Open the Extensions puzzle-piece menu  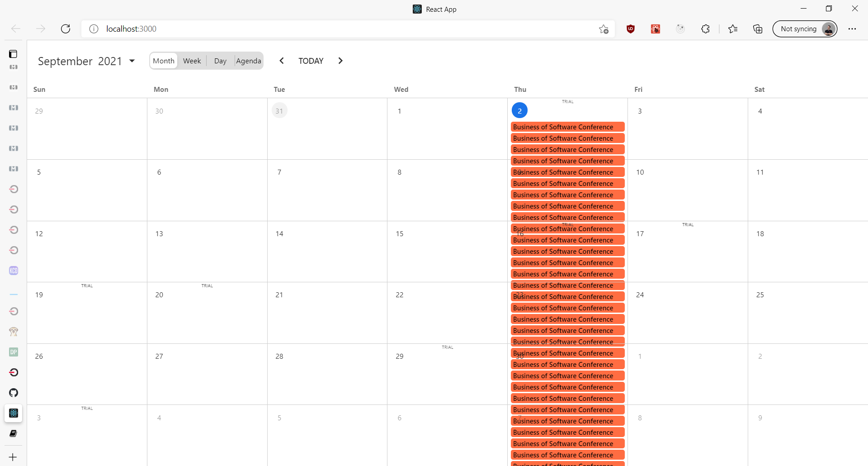pyautogui.click(x=705, y=29)
